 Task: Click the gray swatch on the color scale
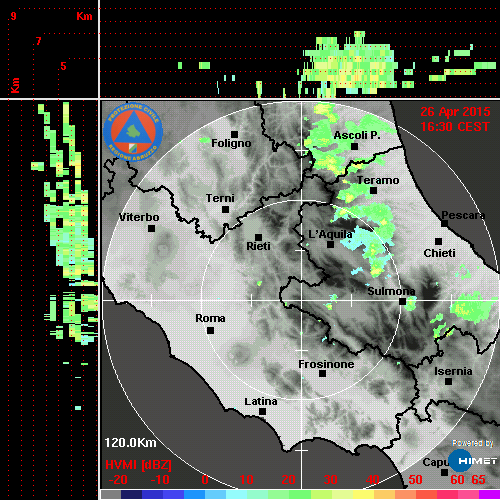tap(111, 495)
